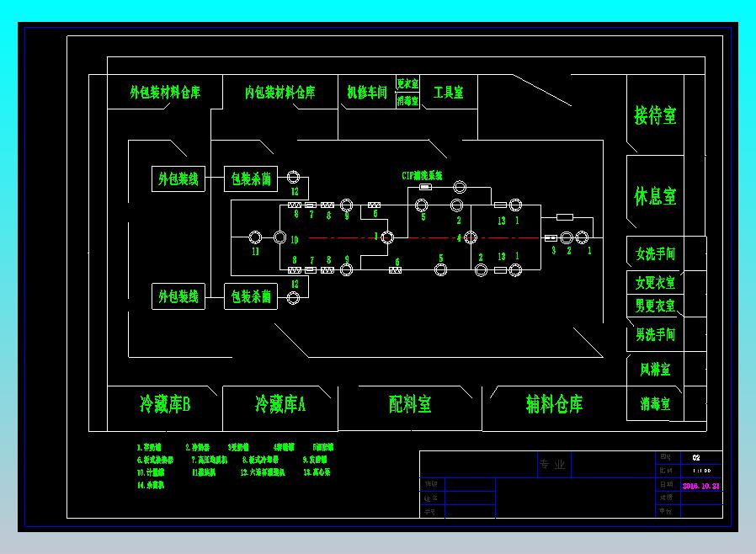Select the 10.计量罐 legend entry
This screenshot has width=756, height=554.
pos(151,472)
